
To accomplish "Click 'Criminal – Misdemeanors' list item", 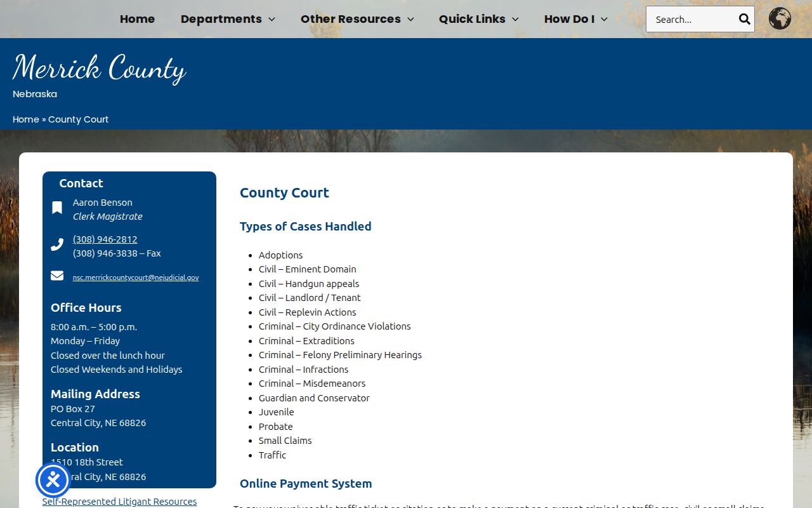I will 312,384.
